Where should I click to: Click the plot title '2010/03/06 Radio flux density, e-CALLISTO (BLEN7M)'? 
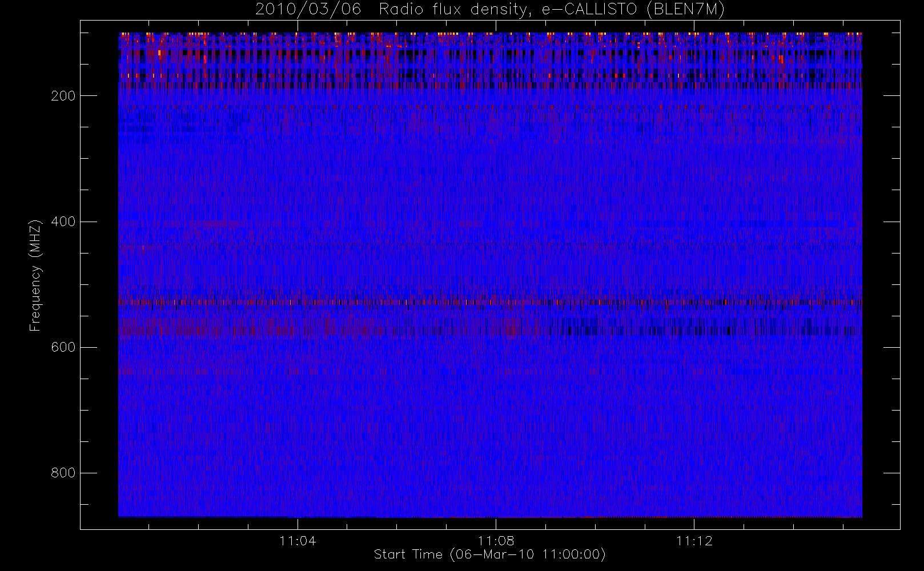click(490, 10)
